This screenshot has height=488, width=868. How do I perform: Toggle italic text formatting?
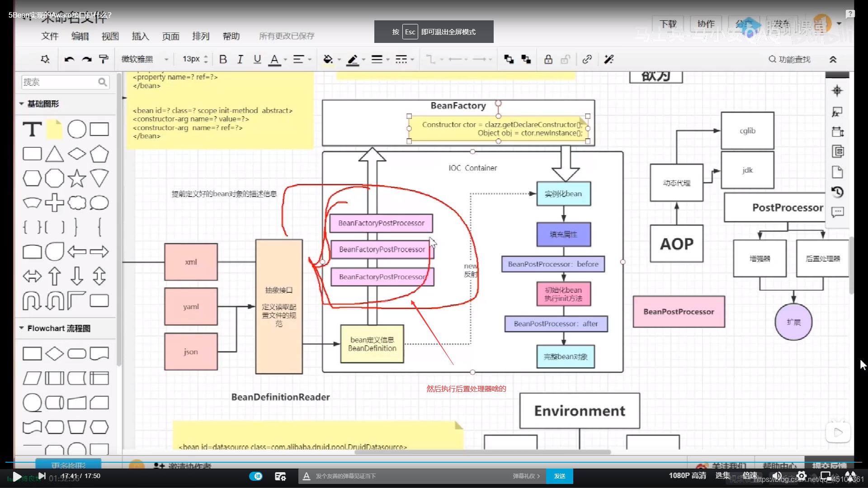240,59
